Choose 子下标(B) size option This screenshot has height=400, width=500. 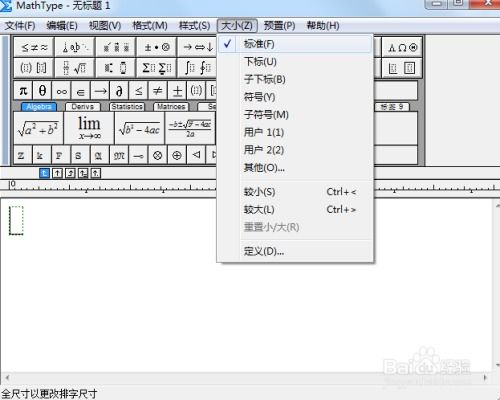tap(295, 79)
